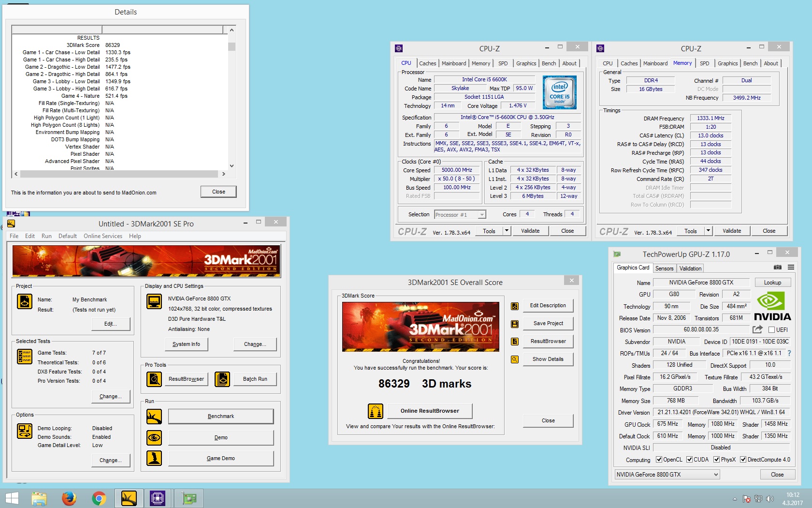Click Change button under Selected Tests
The height and width of the screenshot is (508, 812).
coord(111,397)
